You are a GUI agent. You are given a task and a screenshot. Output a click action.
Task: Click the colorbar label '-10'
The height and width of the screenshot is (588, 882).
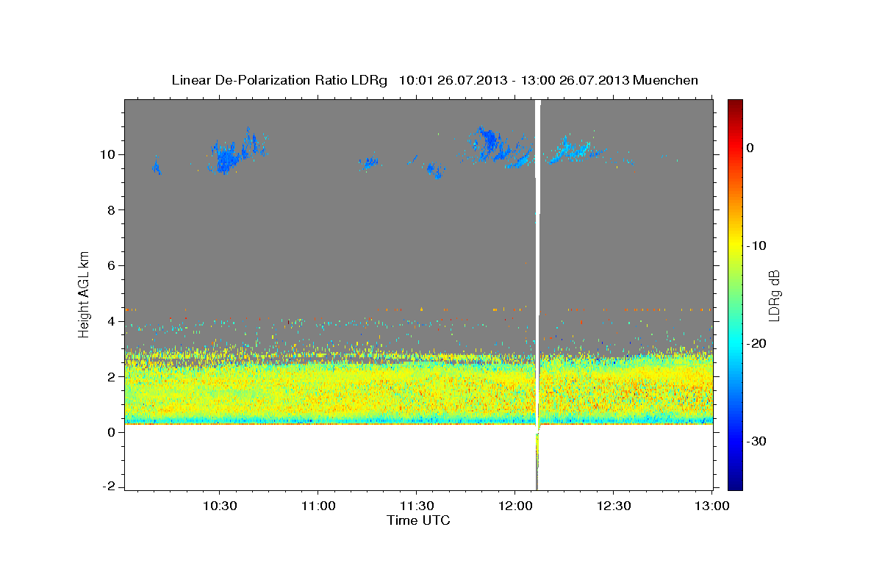pos(757,245)
